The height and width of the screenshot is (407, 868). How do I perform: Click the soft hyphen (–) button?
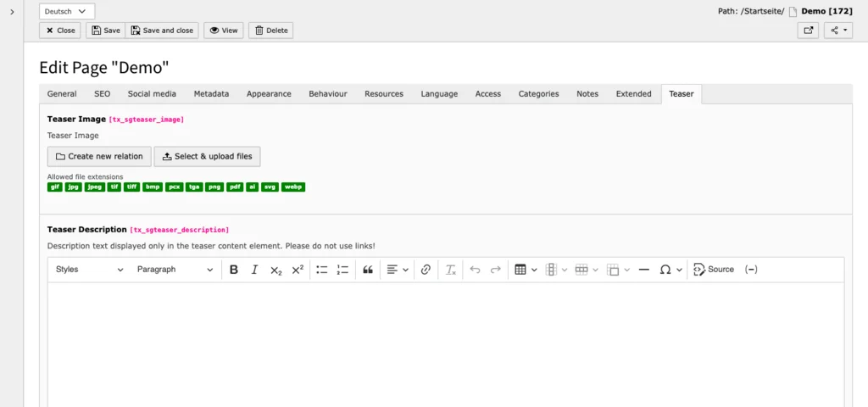tap(751, 270)
